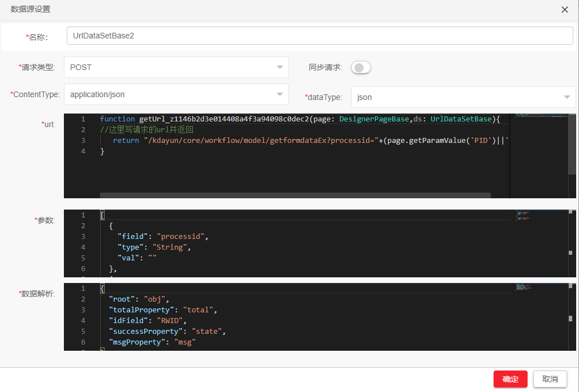The width and height of the screenshot is (579, 392).
Task: Click the minimap in the 数据解析 editor
Action: [x=525, y=288]
